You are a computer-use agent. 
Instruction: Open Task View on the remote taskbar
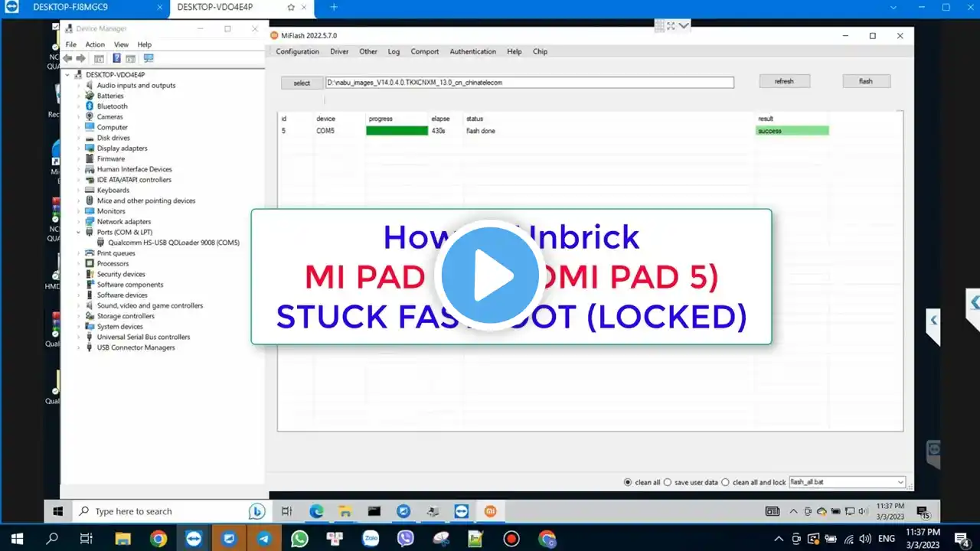point(286,511)
